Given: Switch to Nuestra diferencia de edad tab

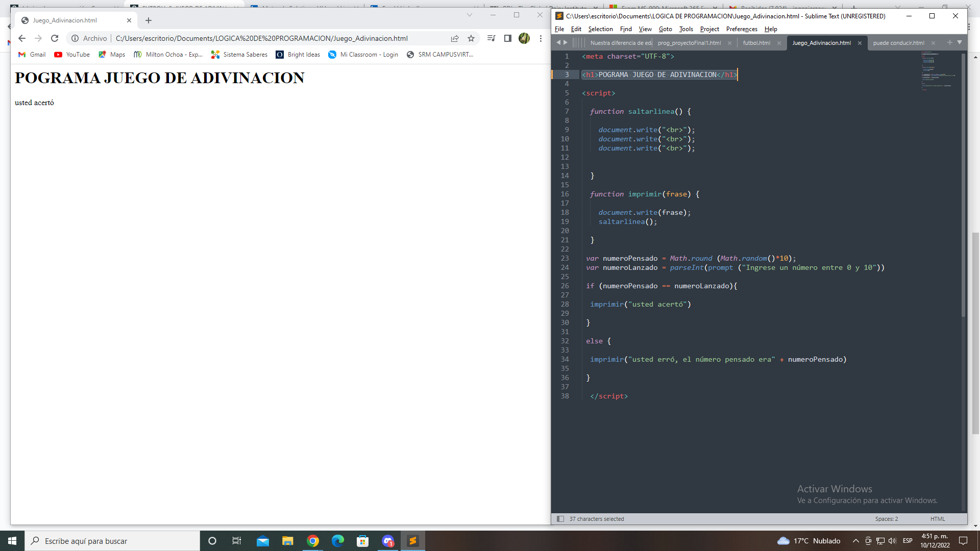Looking at the screenshot, I should 621,43.
